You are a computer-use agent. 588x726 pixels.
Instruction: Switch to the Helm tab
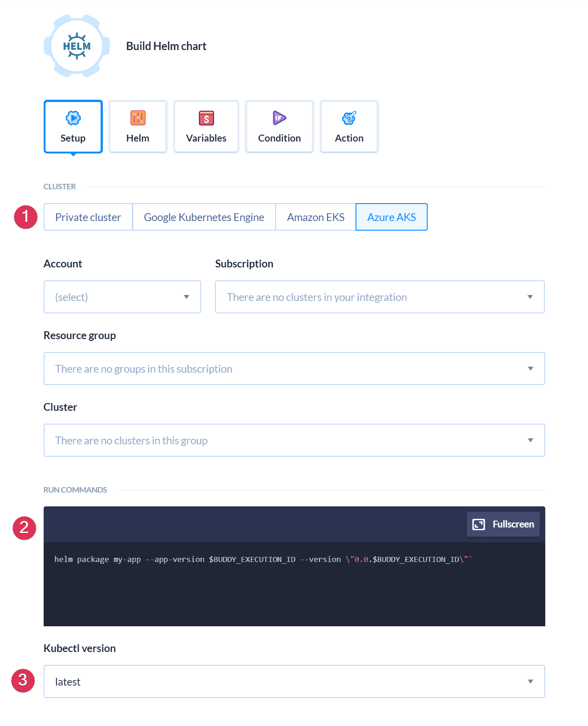138,126
